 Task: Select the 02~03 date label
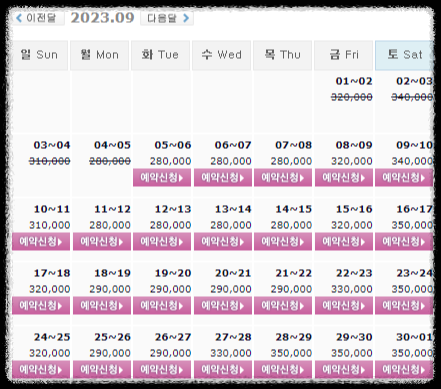(x=415, y=81)
